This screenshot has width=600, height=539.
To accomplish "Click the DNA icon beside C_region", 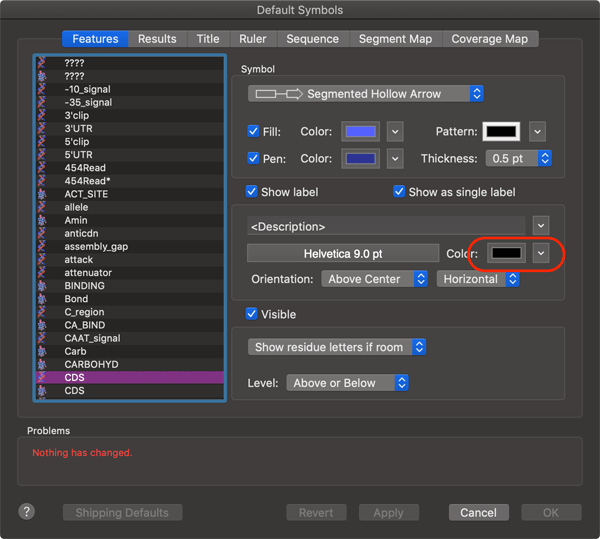I will [x=41, y=312].
